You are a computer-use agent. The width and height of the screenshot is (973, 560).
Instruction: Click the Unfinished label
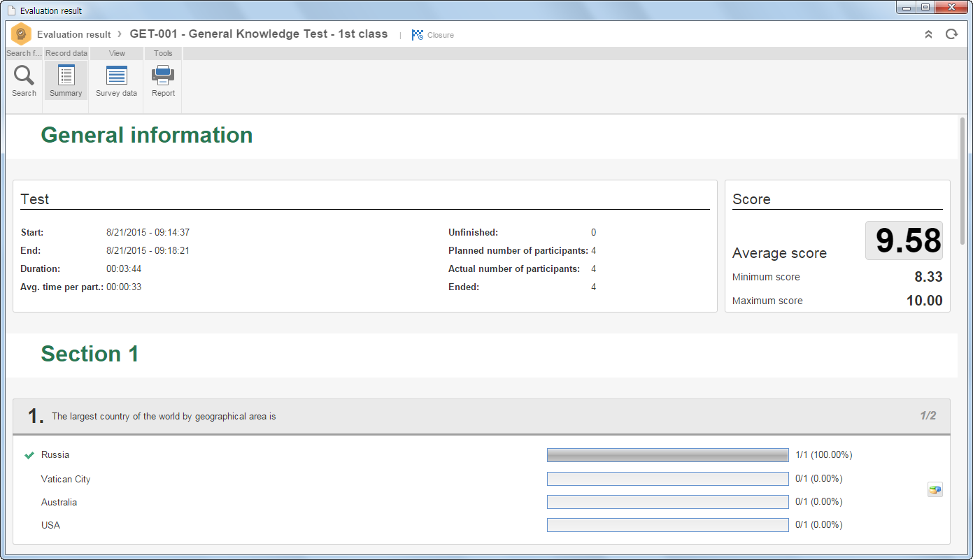tap(474, 232)
